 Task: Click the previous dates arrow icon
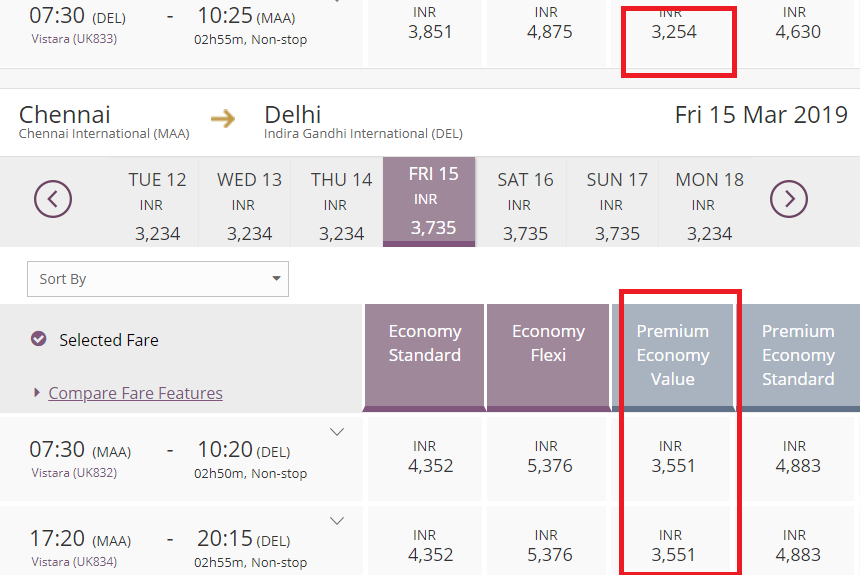(53, 199)
